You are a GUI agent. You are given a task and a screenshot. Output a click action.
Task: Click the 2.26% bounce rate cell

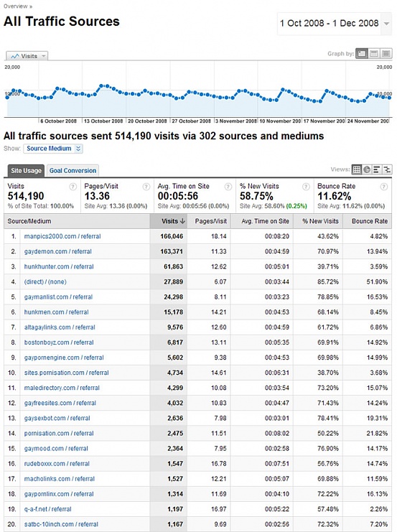(x=378, y=509)
